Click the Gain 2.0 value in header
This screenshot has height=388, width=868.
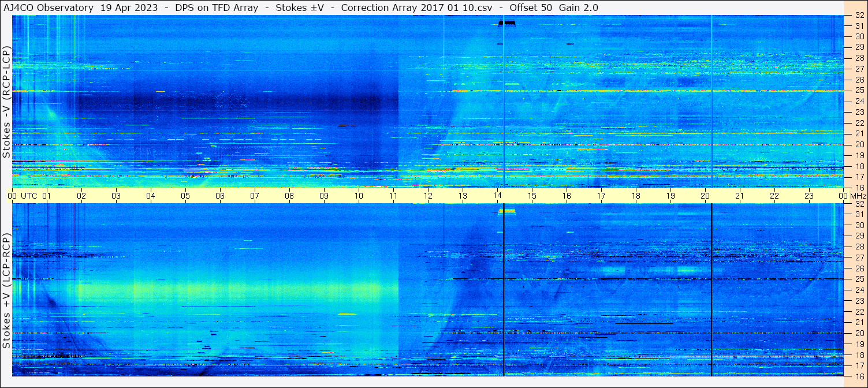point(578,8)
